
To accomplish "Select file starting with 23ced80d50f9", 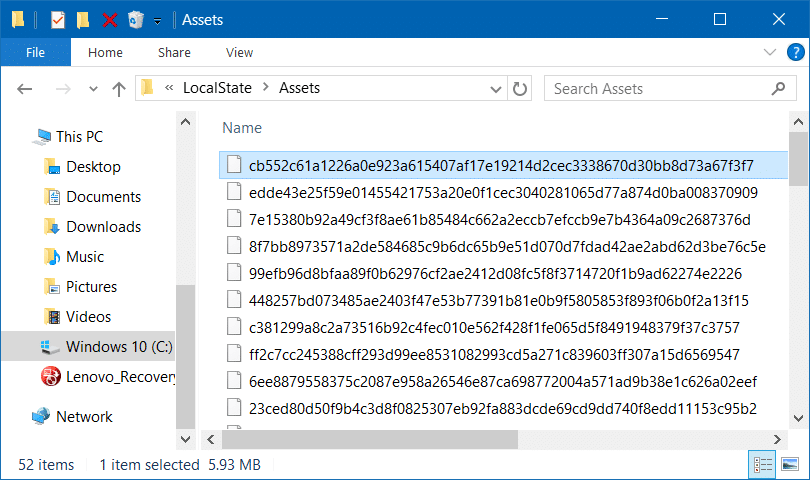I will 502,409.
